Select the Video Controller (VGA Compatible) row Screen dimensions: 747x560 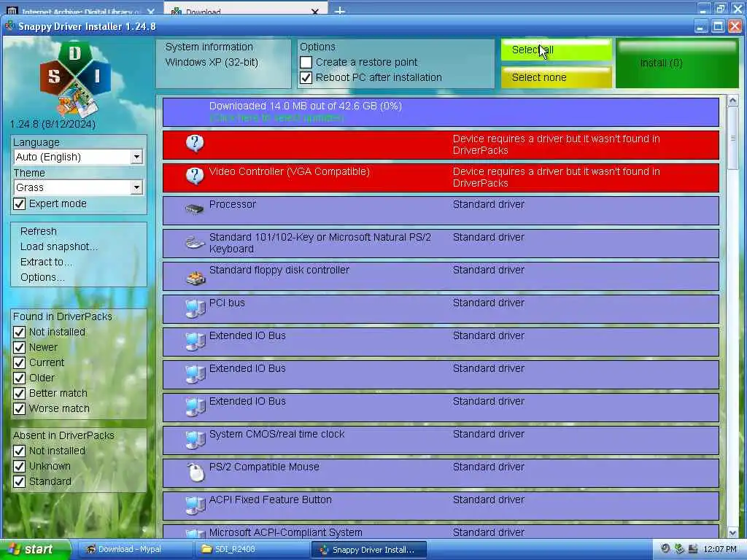click(x=441, y=178)
